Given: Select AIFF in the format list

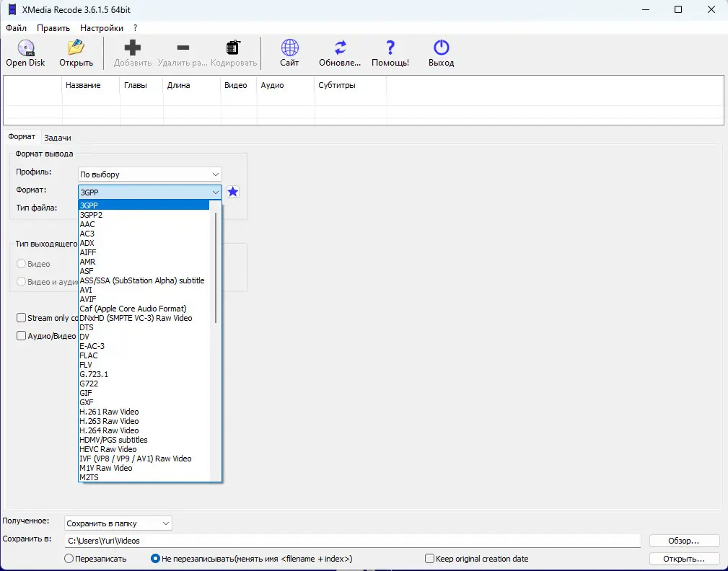Looking at the screenshot, I should (144, 252).
